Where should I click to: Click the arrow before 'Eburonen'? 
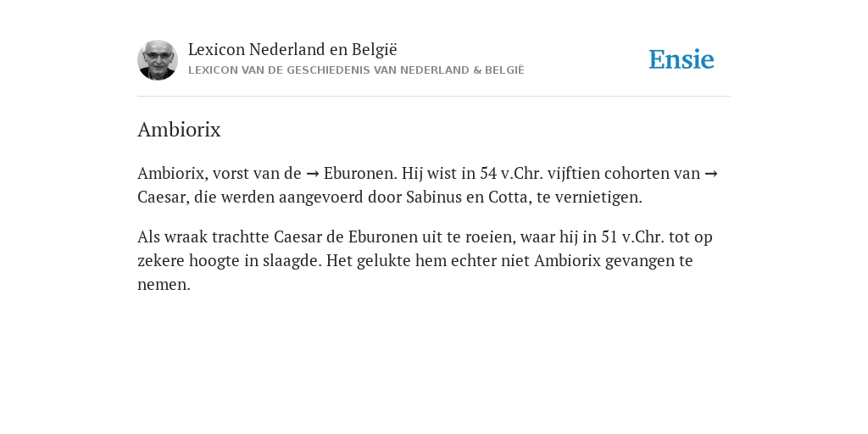pos(312,174)
